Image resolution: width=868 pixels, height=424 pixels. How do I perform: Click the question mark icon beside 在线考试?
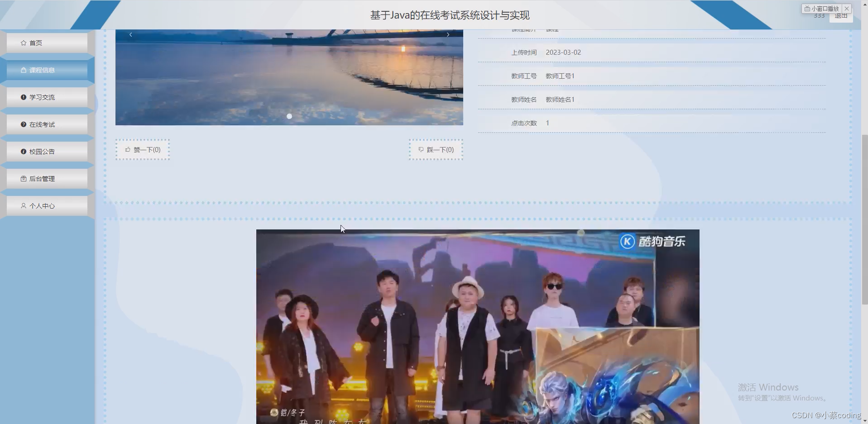click(24, 124)
